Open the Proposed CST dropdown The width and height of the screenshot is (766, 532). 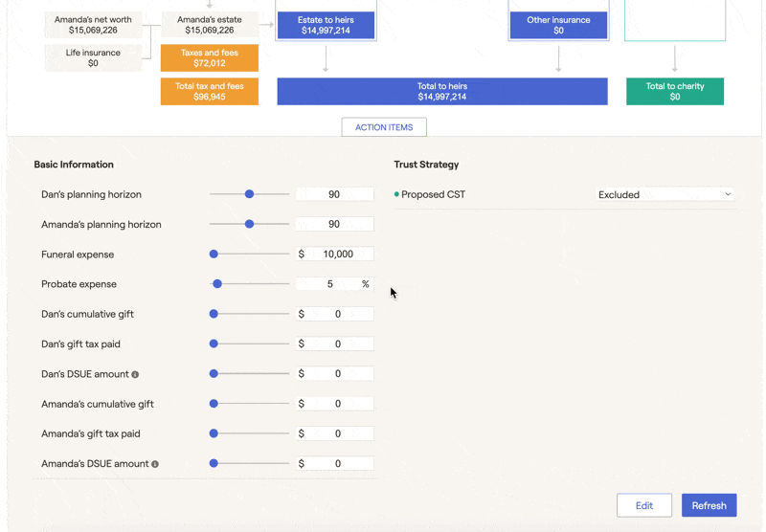coord(665,195)
